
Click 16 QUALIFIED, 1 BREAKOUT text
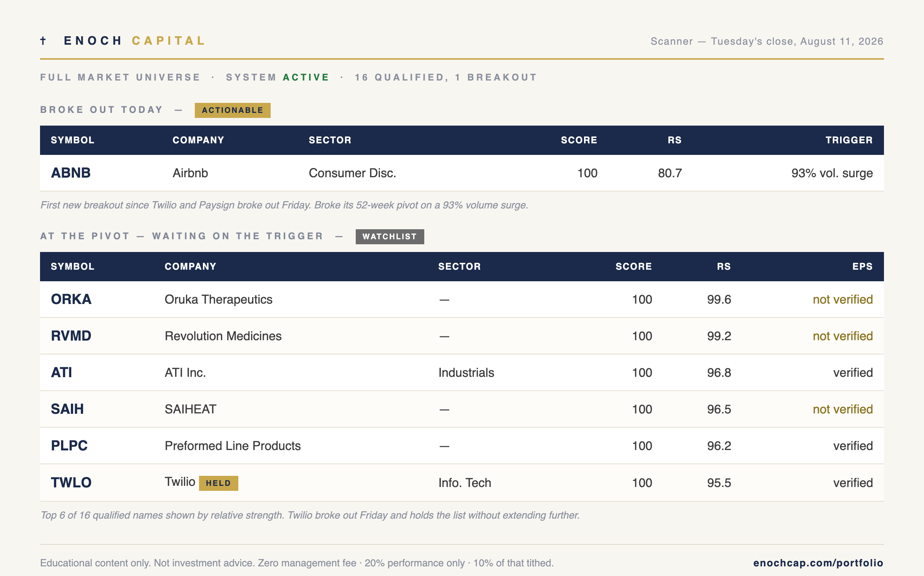446,77
